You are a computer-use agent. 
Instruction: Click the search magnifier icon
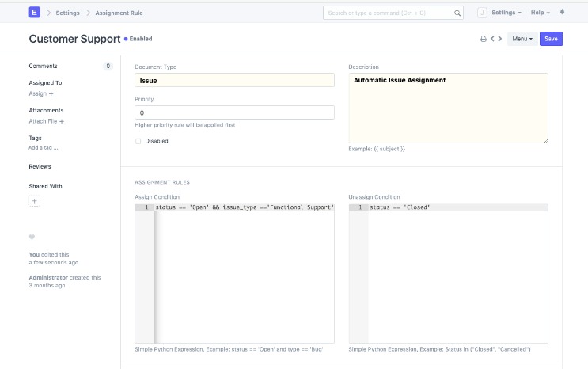coord(457,13)
